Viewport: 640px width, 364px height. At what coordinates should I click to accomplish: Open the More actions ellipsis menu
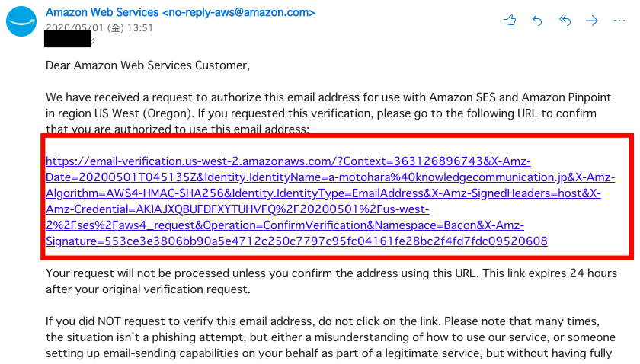(x=619, y=21)
